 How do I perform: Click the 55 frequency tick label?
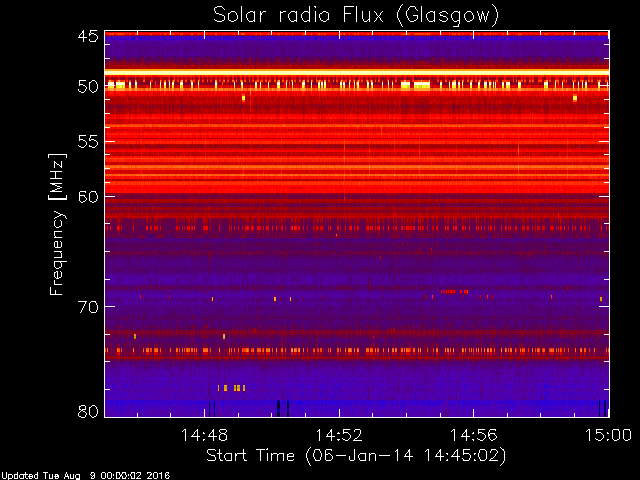pyautogui.click(x=88, y=142)
